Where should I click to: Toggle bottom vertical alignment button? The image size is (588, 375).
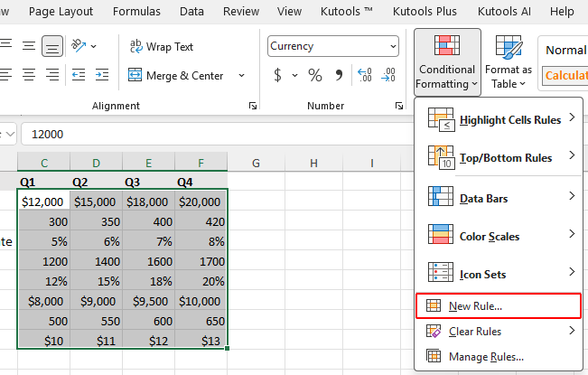(52, 46)
